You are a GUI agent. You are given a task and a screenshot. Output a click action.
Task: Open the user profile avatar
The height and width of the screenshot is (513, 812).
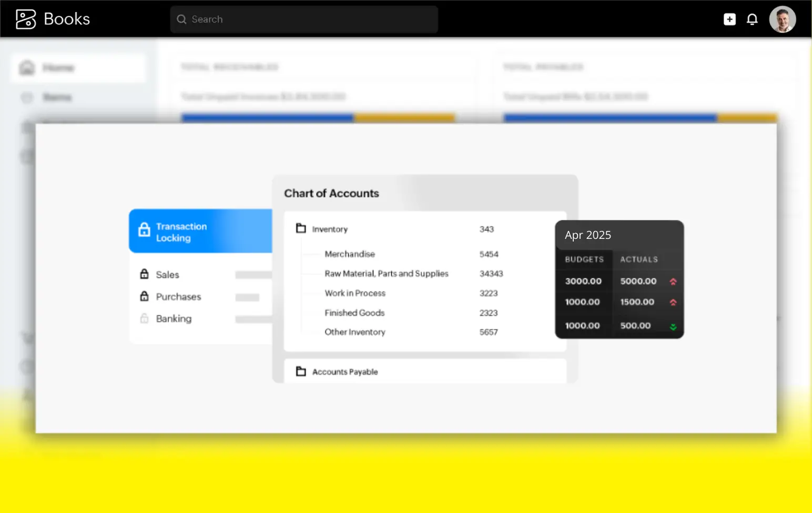click(x=782, y=19)
